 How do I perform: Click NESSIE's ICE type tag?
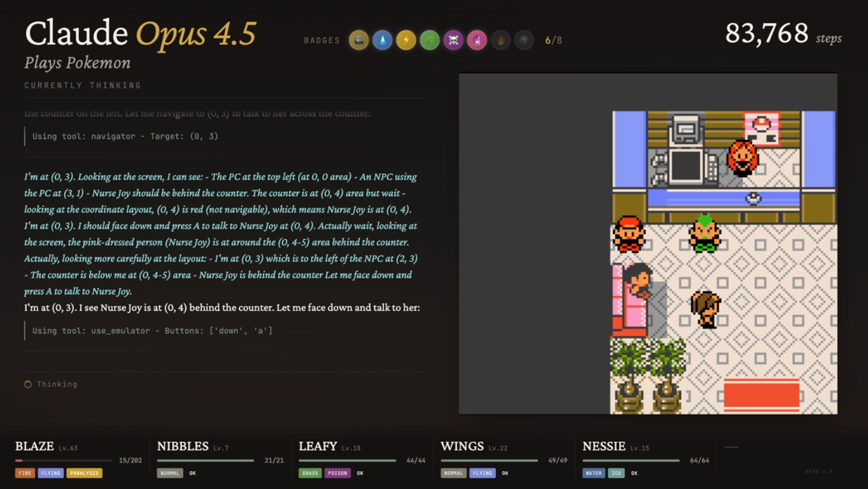pos(617,473)
